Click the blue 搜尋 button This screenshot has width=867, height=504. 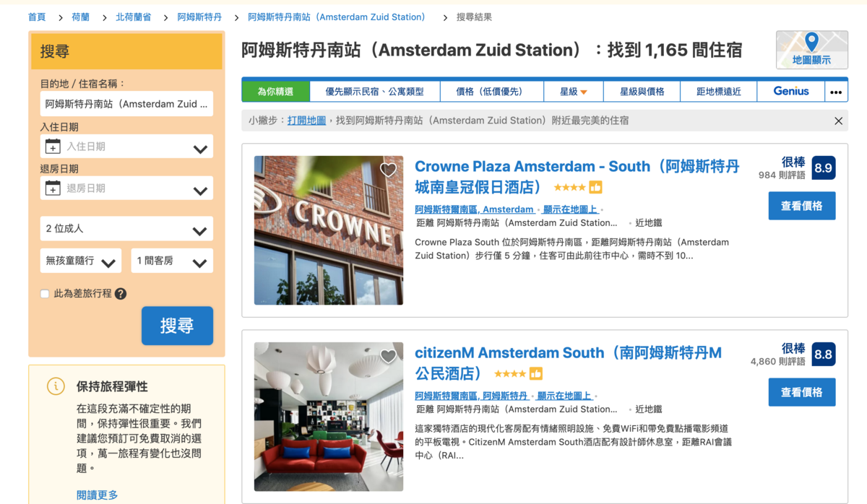tap(177, 326)
